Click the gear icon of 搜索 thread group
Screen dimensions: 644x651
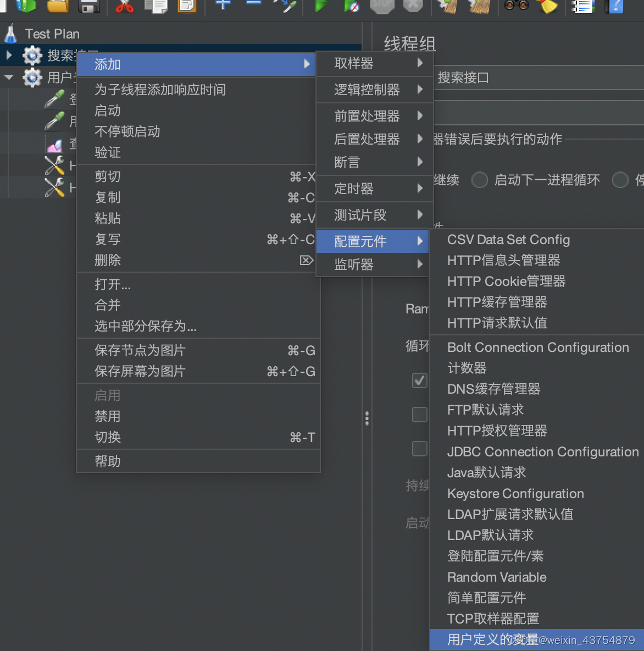click(32, 55)
